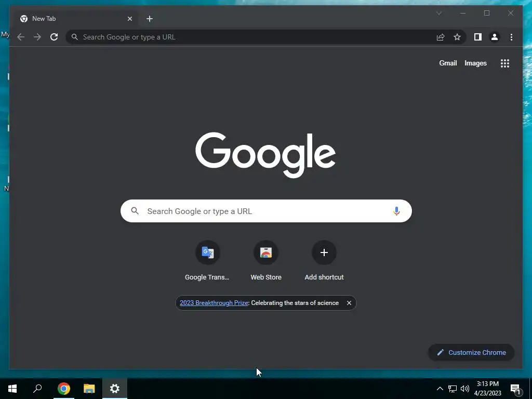Open the notification action center icon
The width and height of the screenshot is (532, 399).
tap(515, 389)
